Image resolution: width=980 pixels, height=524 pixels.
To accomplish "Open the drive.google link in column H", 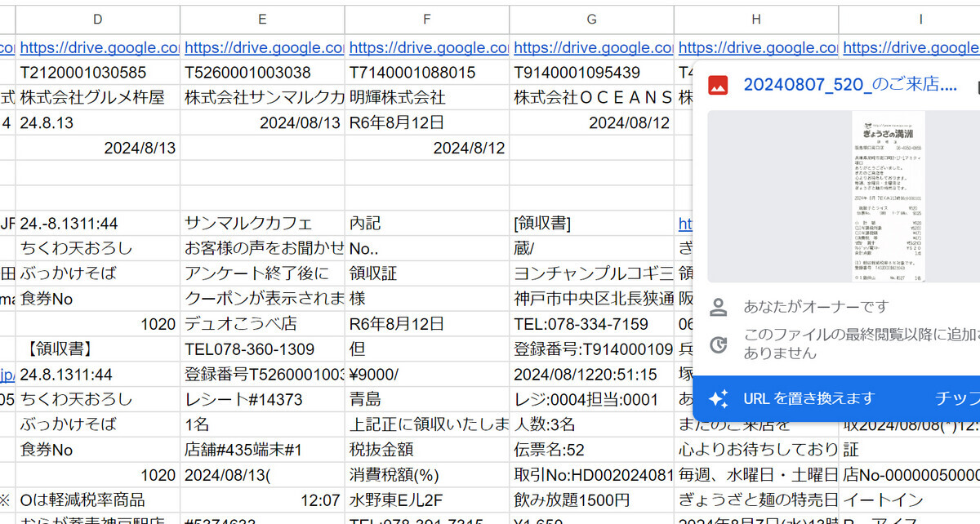I will (x=758, y=47).
